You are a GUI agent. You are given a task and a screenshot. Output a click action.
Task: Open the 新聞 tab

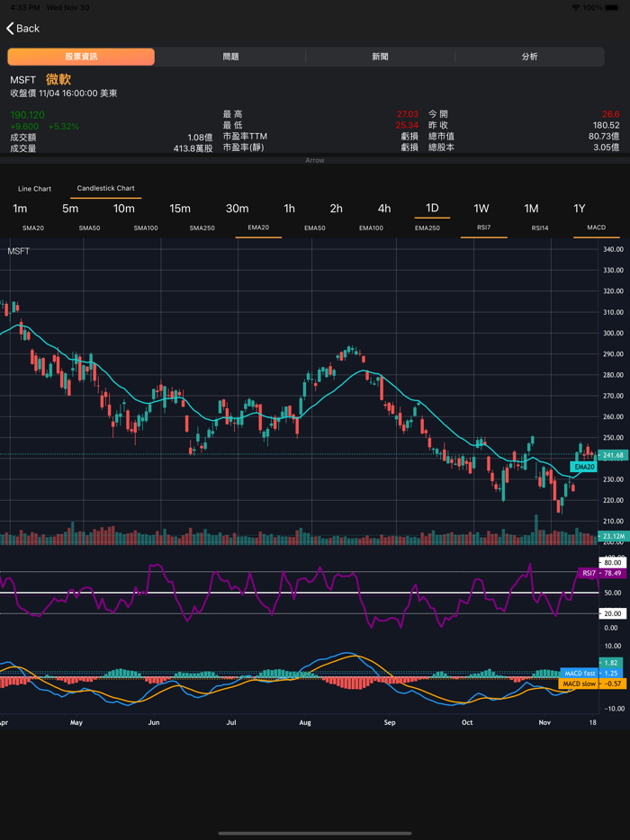[380, 57]
